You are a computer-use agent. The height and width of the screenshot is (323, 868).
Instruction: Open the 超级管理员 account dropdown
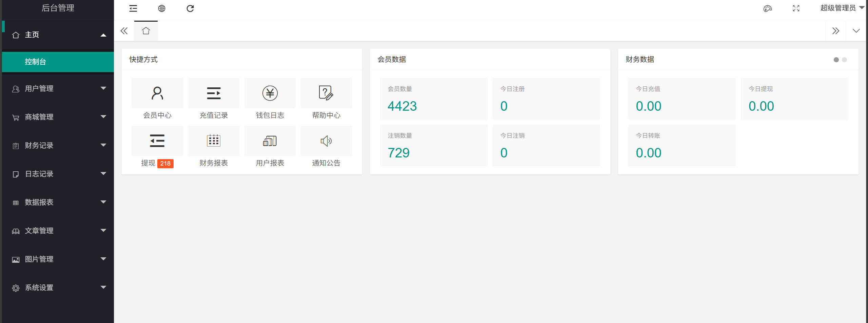click(x=842, y=8)
